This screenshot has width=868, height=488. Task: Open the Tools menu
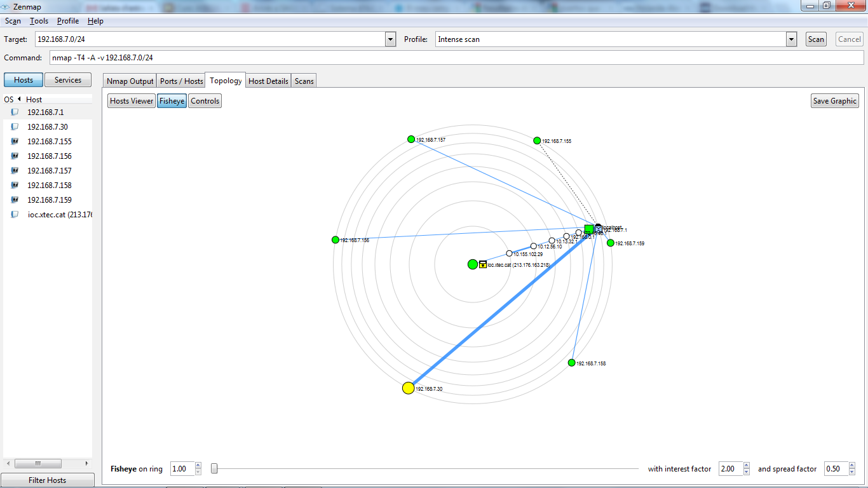click(x=39, y=21)
